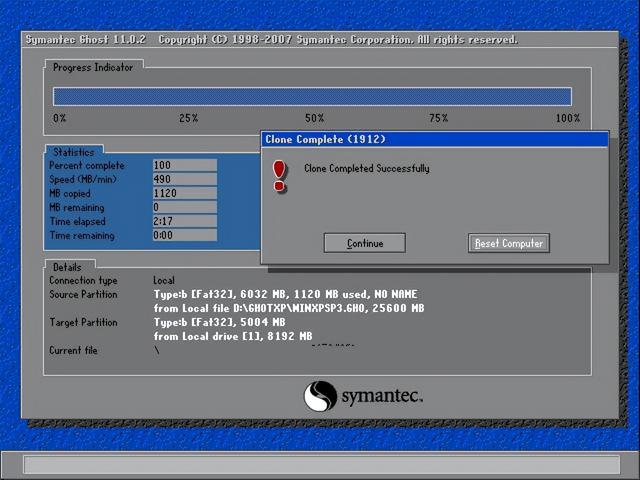
Task: Select the Percent complete value field
Action: tap(184, 165)
